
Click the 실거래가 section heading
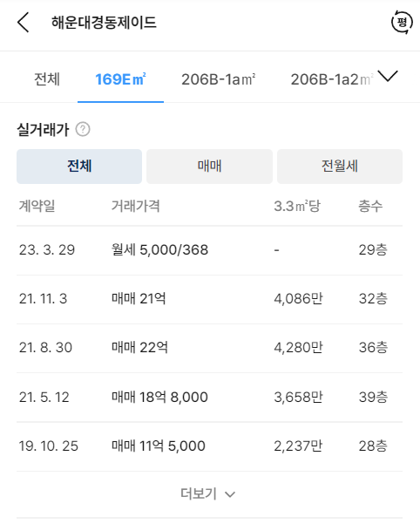[x=43, y=130]
